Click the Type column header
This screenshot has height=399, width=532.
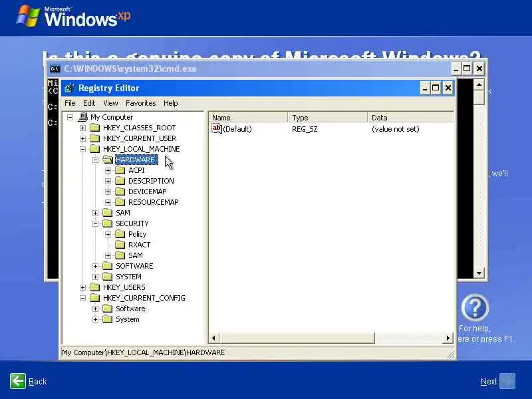tap(328, 118)
